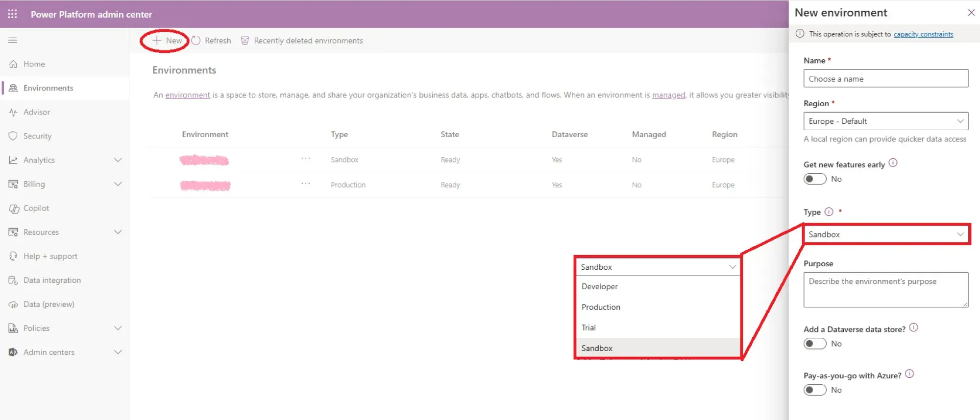The height and width of the screenshot is (420, 980).
Task: Follow the capacity constraints link
Action: [923, 34]
